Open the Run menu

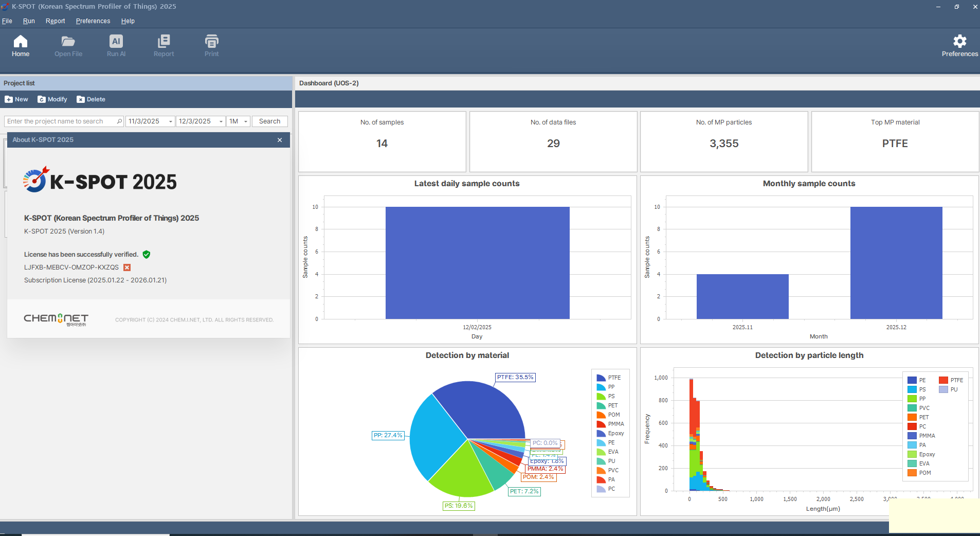[29, 21]
